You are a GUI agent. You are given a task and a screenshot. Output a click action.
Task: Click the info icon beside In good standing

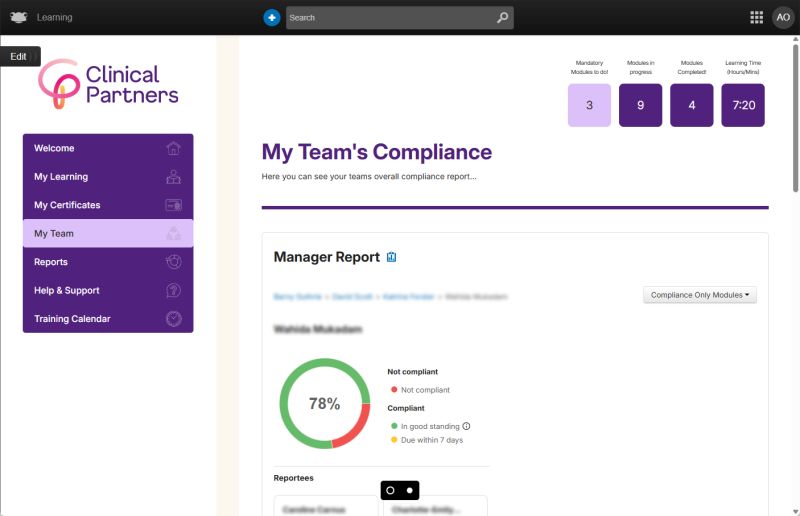tap(466, 426)
